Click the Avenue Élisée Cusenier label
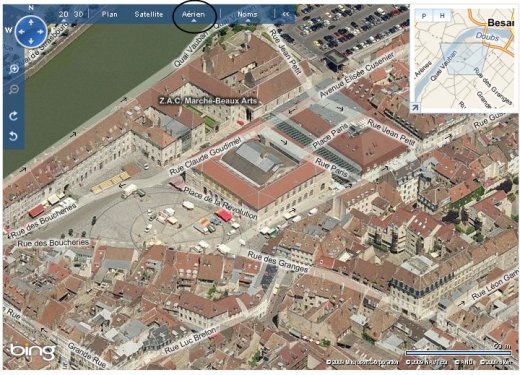This screenshot has height=375, width=520. pos(357,74)
